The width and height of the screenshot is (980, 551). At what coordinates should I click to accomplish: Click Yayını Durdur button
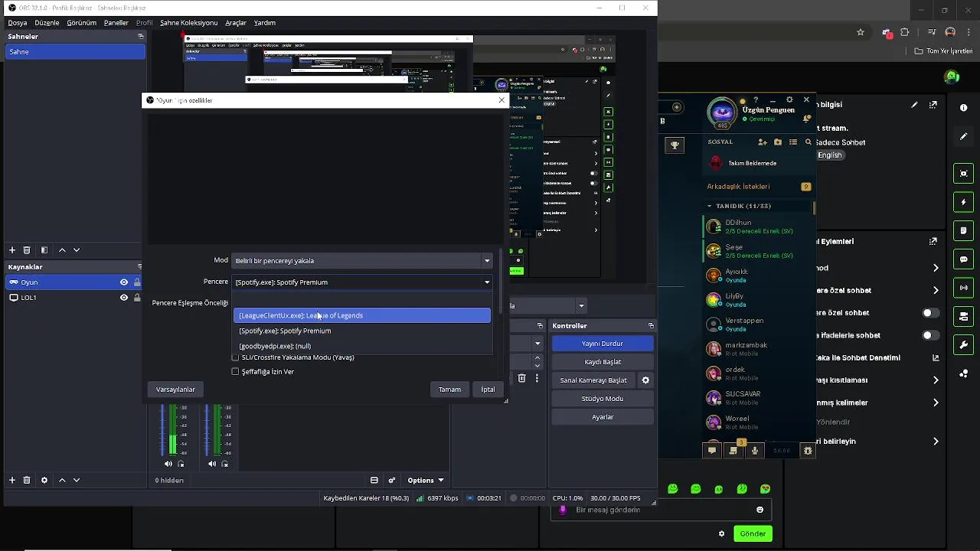click(x=603, y=344)
